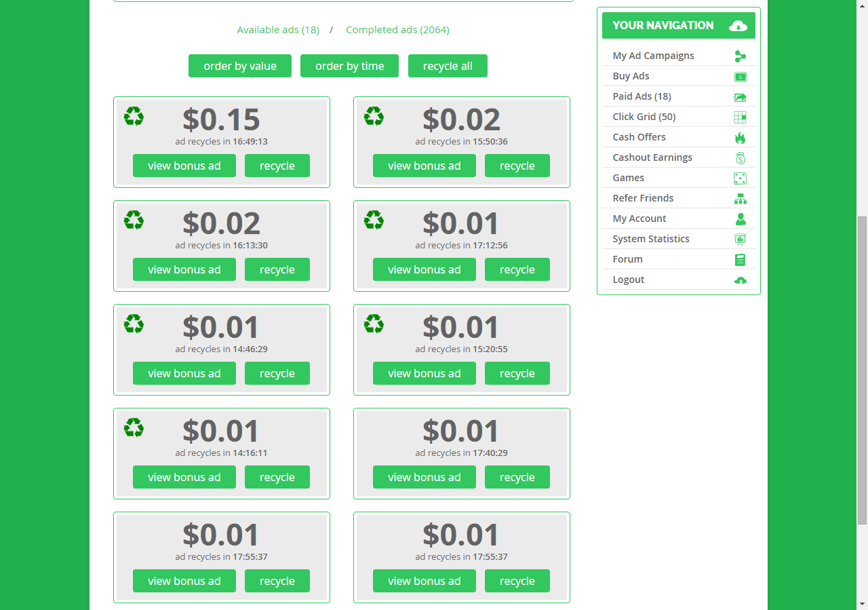Open Refer Friends menu item
Image resolution: width=868 pixels, height=610 pixels.
643,198
